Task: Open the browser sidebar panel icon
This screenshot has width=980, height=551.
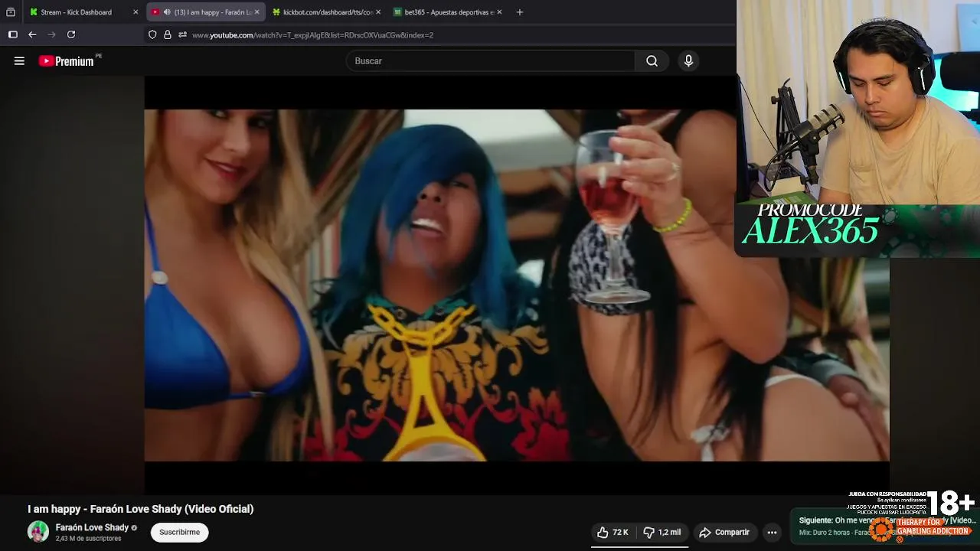Action: pyautogui.click(x=12, y=34)
